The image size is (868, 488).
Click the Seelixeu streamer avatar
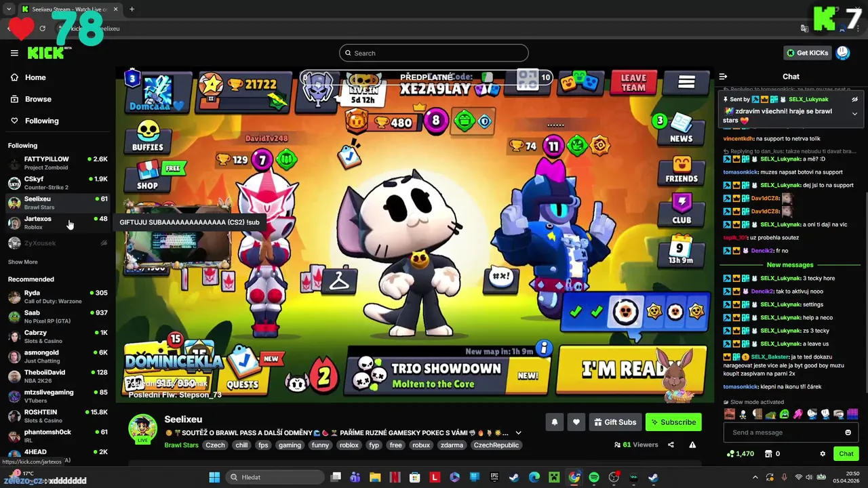143,428
